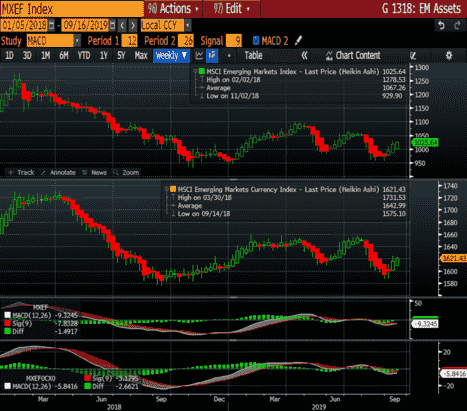Edit the Period 2 value field
467x411 pixels.
coord(186,41)
